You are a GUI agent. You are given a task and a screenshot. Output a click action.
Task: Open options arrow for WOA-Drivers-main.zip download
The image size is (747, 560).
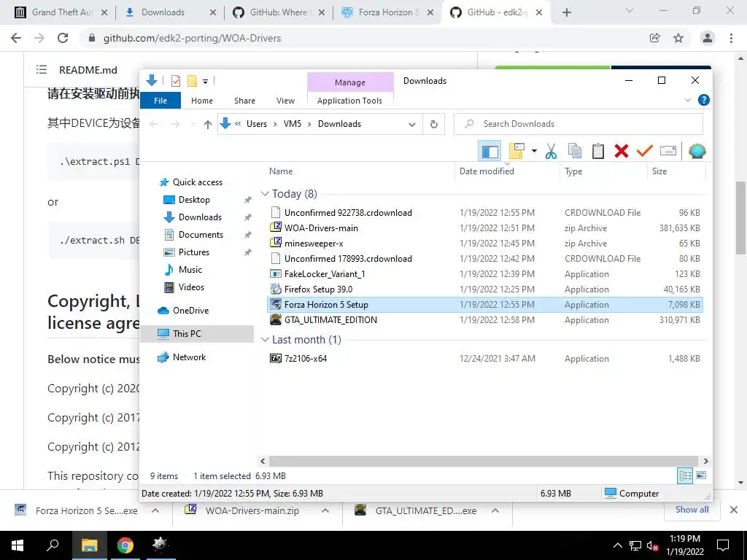click(325, 510)
